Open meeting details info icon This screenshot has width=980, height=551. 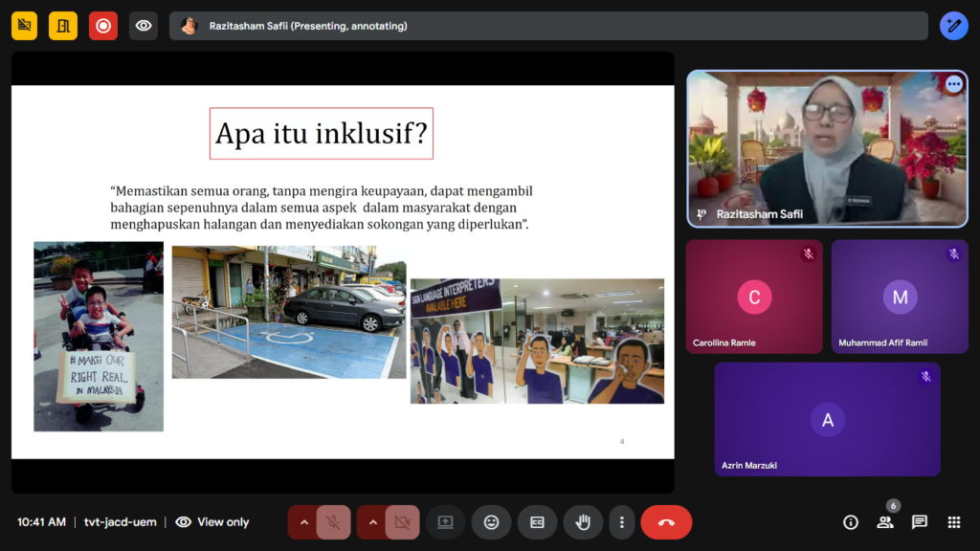(850, 522)
